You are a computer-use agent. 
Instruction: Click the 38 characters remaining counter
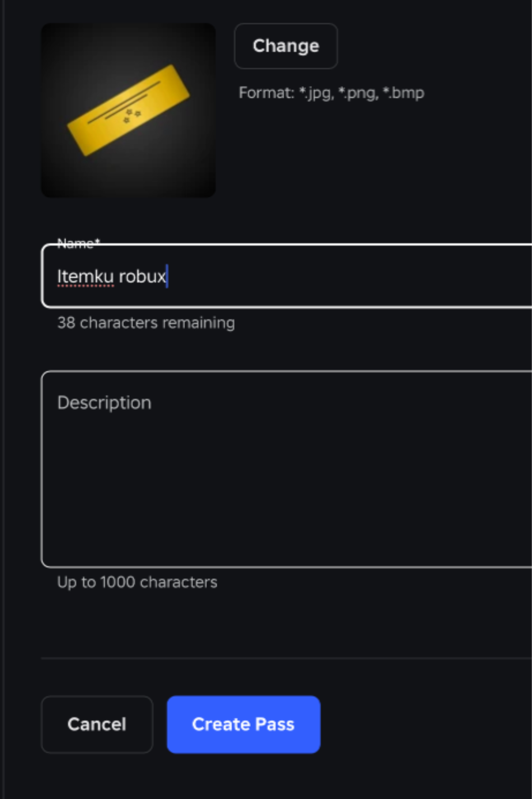[x=146, y=323]
